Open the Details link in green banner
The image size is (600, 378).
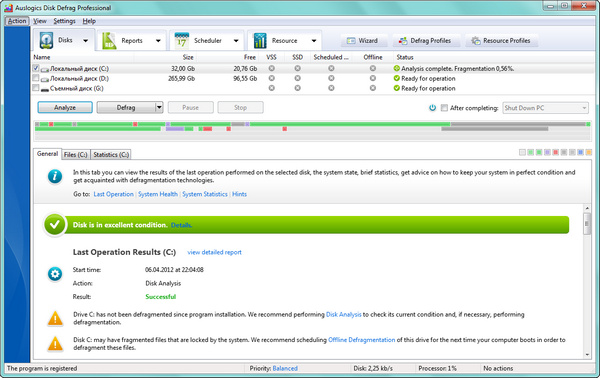[x=181, y=225]
